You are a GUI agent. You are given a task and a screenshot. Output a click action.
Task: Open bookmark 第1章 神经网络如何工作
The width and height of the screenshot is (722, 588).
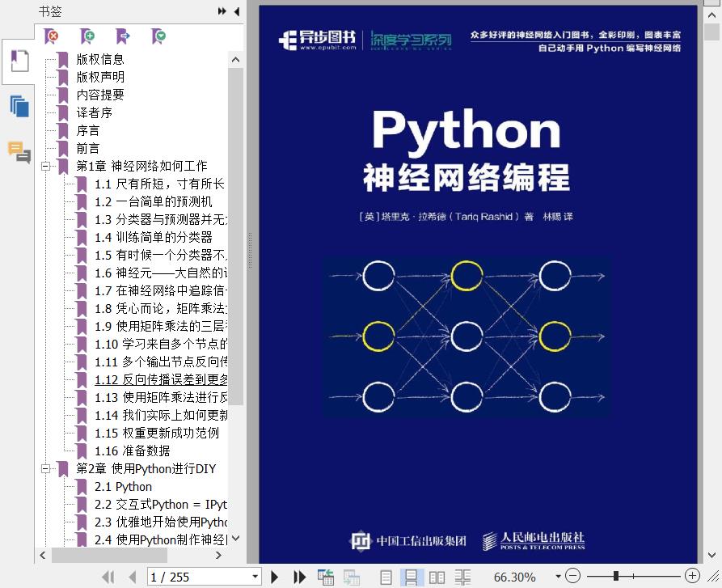coord(141,166)
